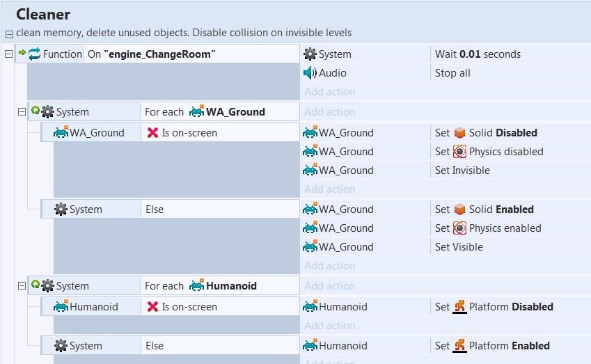Click the Physics icon in Physics disabled action

[459, 152]
